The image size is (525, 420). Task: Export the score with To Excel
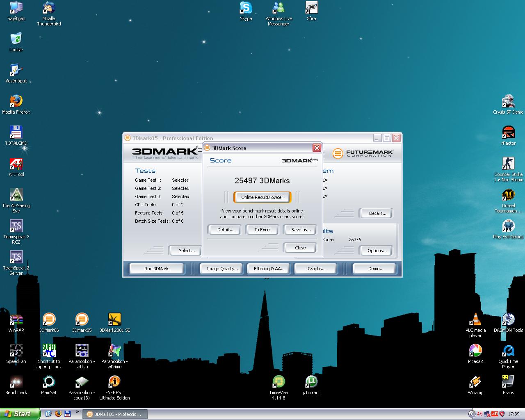262,230
